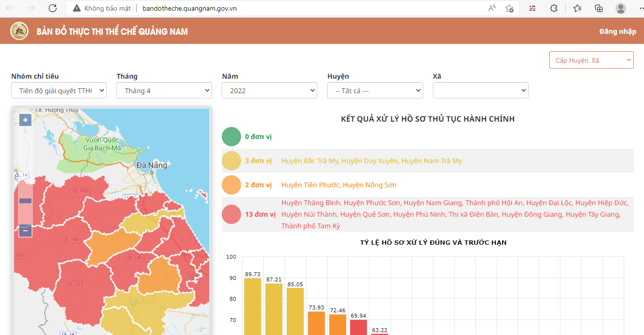Open the Xã commune dropdown
This screenshot has height=335, width=644.
click(x=480, y=90)
